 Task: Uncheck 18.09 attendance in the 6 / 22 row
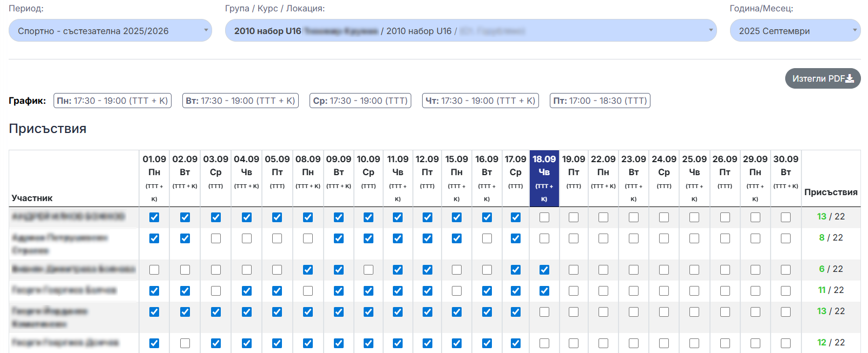[x=544, y=270]
